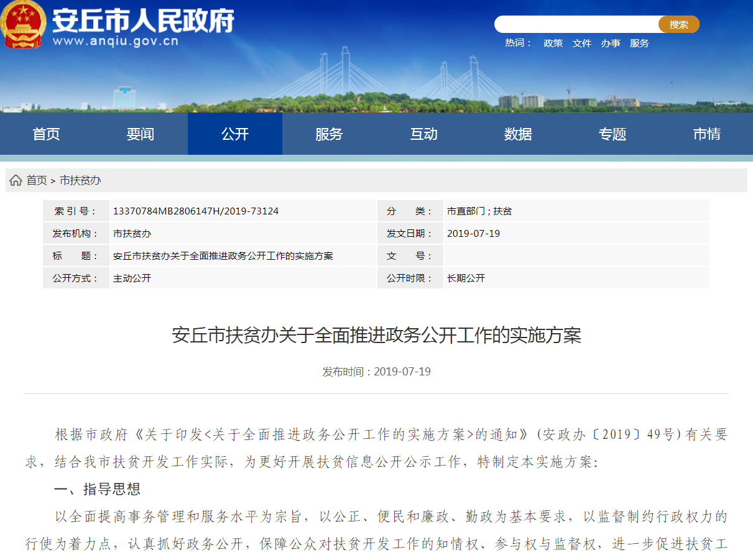
Task: Click the orange 搜索 search button
Action: coord(679,24)
